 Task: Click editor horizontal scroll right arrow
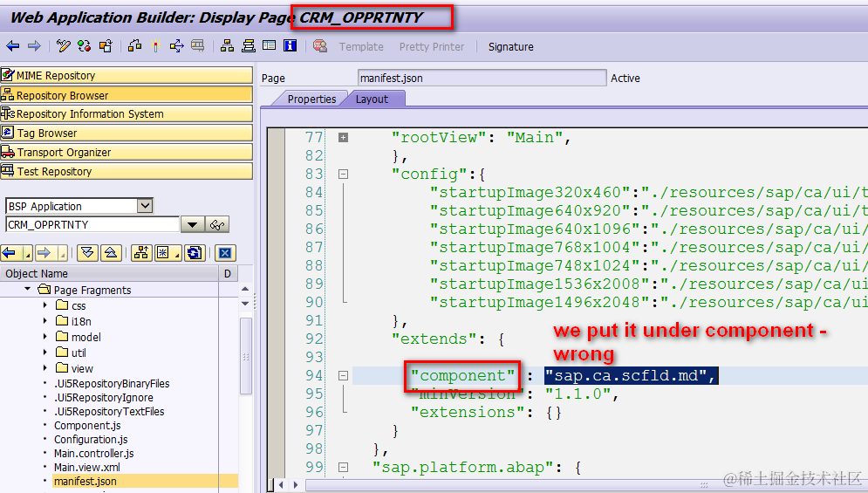296,484
